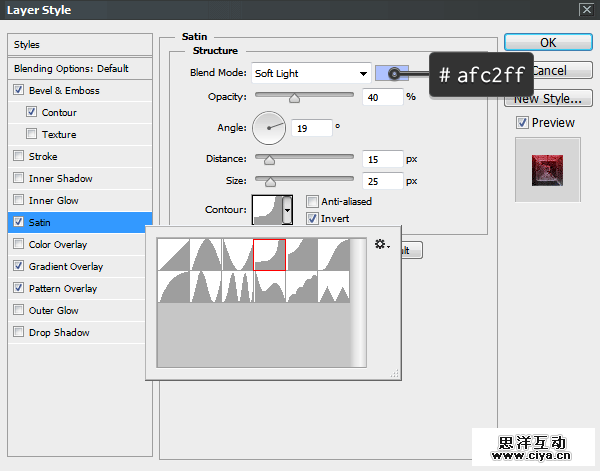Select Gradient Overlay in the styles list
This screenshot has width=600, height=471.
coord(65,267)
